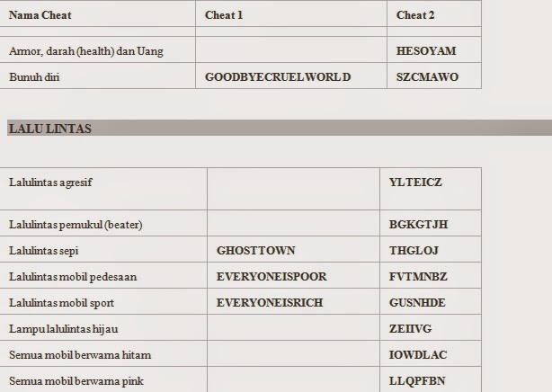552x392 pixels.
Task: Click the SZCMAWO cheat code
Action: coord(427,77)
